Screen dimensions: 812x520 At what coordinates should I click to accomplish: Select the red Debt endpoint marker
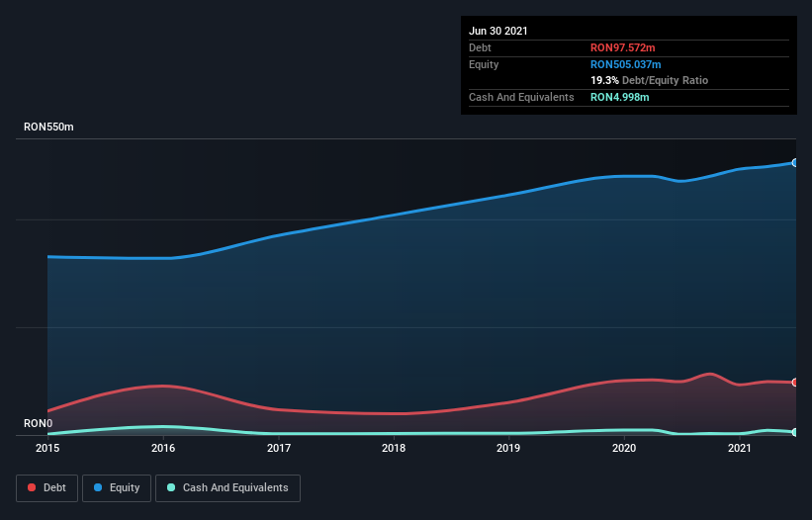[x=795, y=383]
